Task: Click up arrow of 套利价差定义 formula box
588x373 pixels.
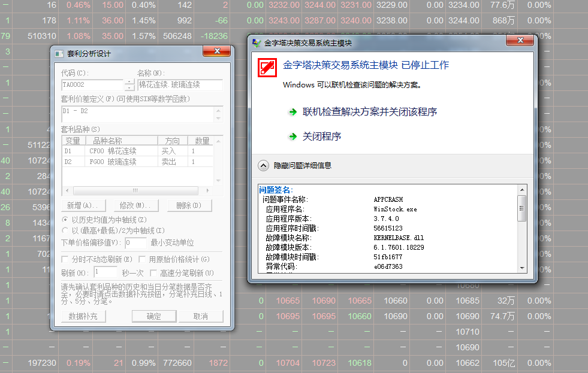Action: (219, 111)
